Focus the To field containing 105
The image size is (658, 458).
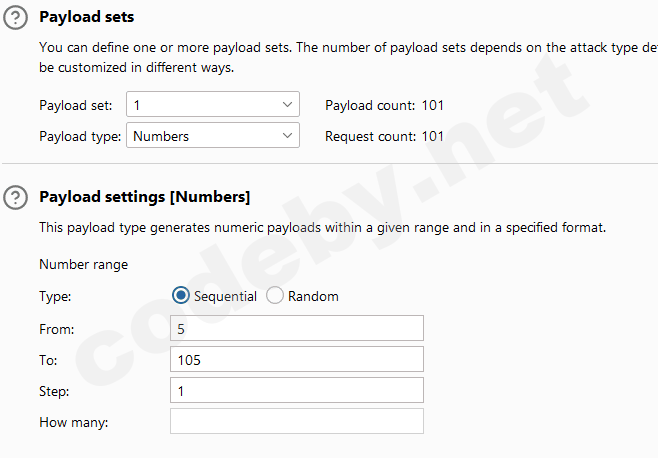coord(296,359)
